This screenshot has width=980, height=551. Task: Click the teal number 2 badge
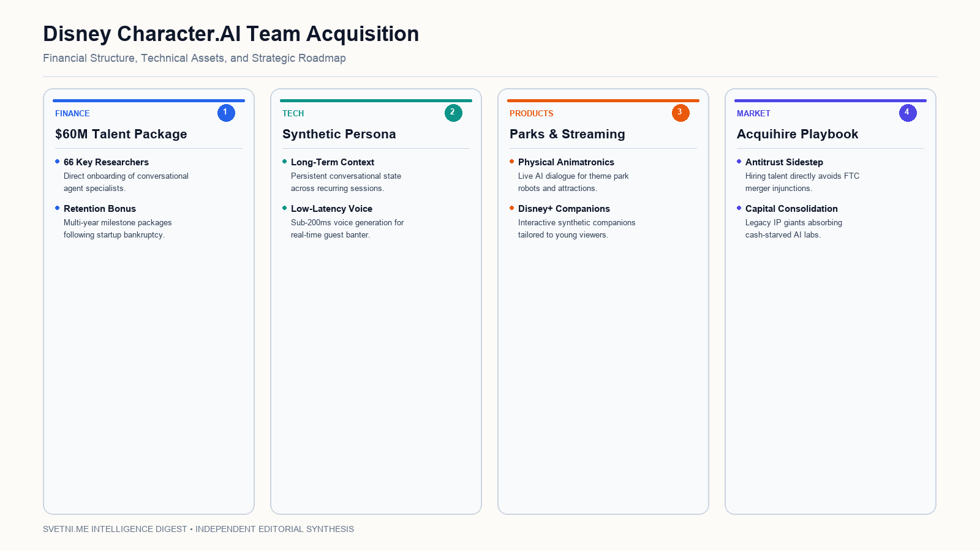click(x=453, y=113)
